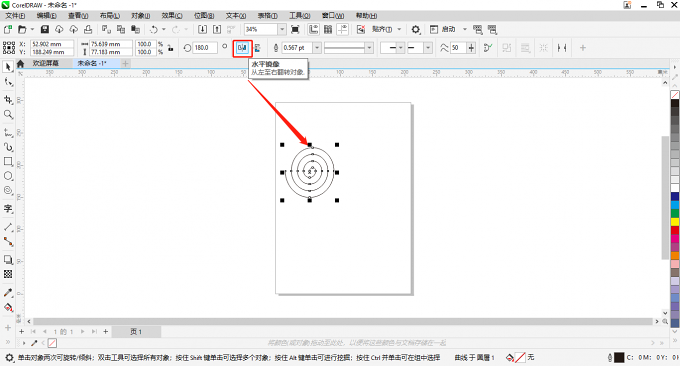Open the end arrowhead dropdown
The height and width of the screenshot is (366, 680).
click(428, 48)
